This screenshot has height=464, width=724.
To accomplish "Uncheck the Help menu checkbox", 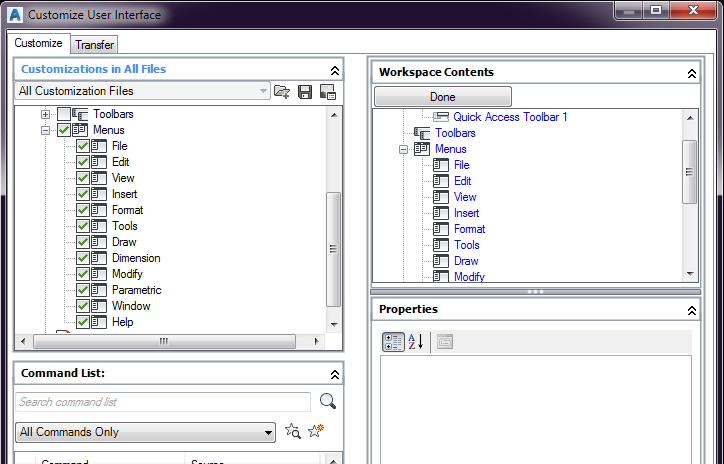I will pyautogui.click(x=83, y=322).
